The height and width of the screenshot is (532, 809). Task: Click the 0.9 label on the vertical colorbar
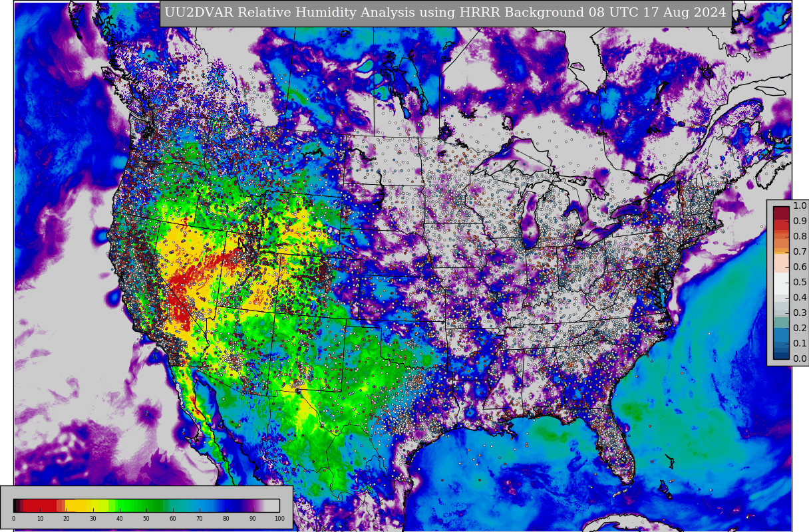(800, 221)
